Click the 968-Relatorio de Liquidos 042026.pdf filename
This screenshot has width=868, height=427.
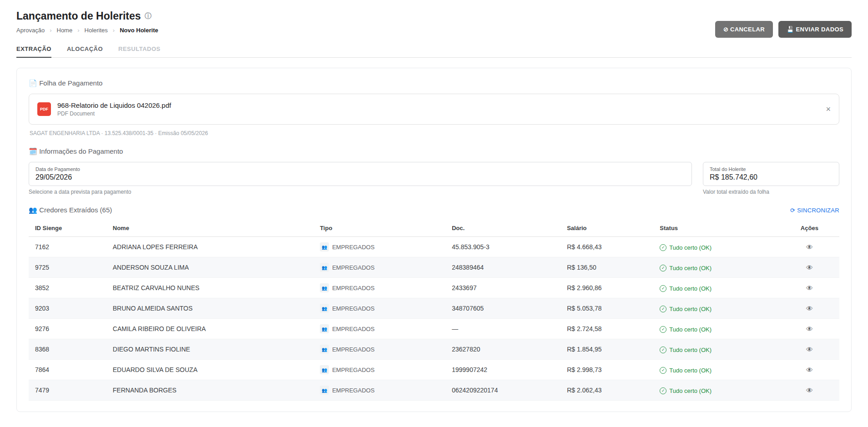tap(114, 105)
